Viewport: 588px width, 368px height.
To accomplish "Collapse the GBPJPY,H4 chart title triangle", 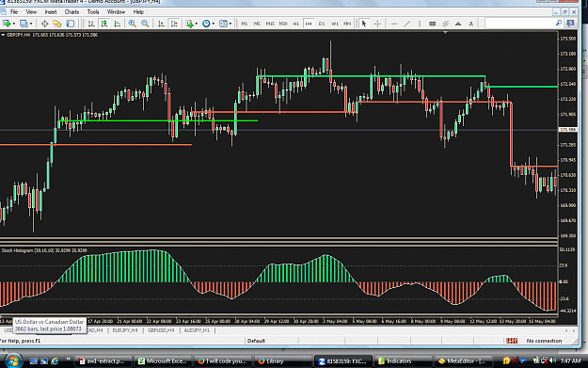I will [3, 35].
